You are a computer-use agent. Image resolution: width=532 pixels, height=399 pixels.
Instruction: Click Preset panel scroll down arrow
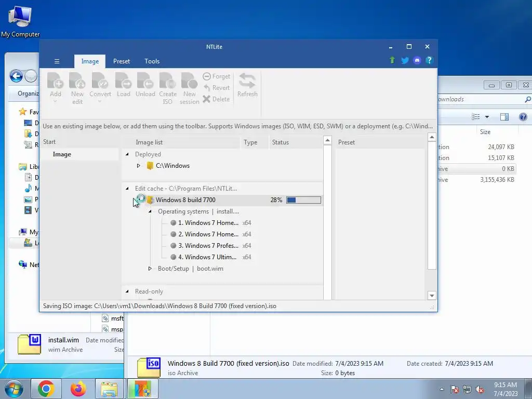[x=432, y=296]
